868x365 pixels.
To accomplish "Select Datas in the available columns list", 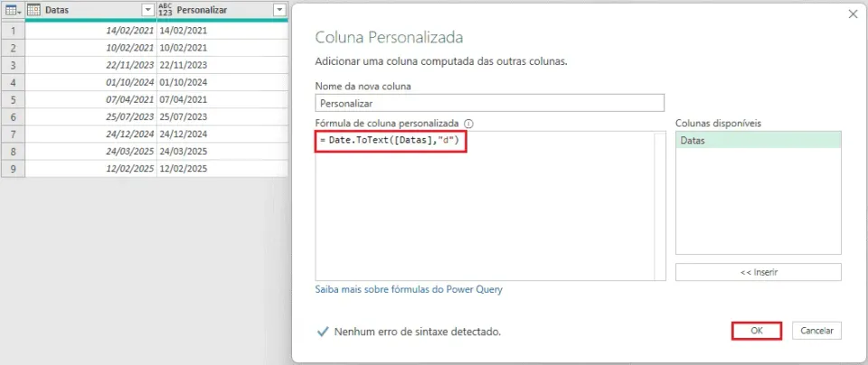I will 759,140.
